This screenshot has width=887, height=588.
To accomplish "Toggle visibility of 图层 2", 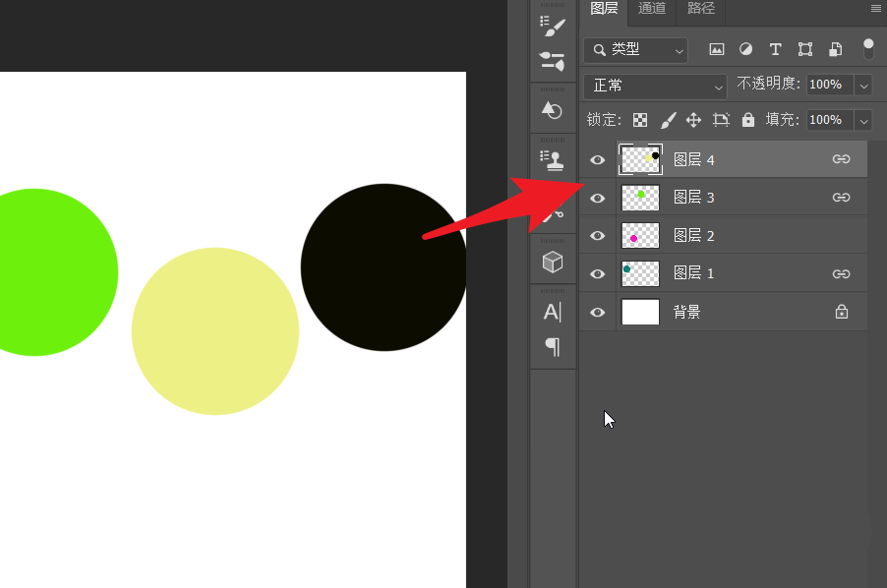I will click(597, 236).
